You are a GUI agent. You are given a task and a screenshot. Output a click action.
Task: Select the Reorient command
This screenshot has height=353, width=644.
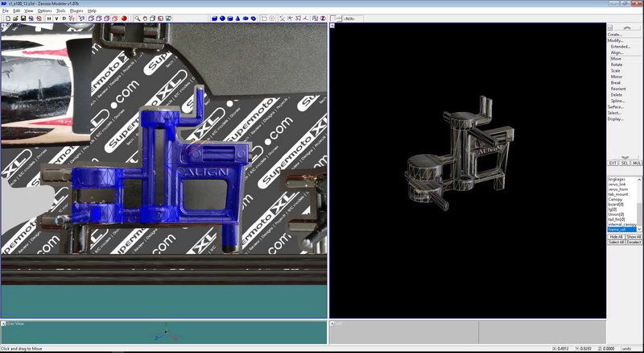click(x=618, y=89)
